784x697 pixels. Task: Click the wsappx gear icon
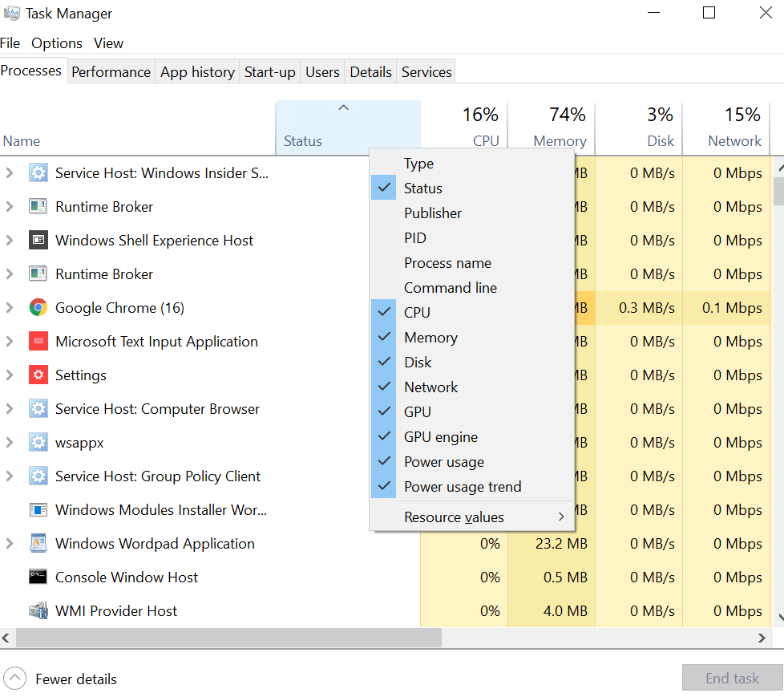click(x=38, y=442)
